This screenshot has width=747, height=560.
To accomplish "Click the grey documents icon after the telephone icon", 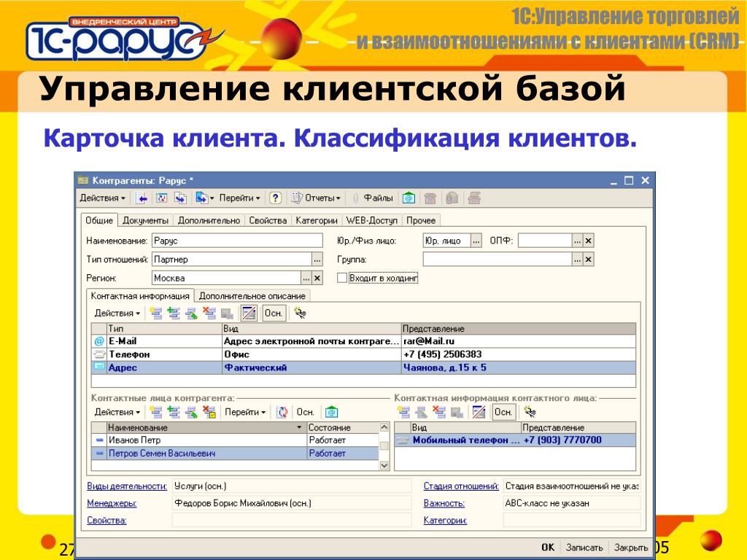I will click(452, 198).
